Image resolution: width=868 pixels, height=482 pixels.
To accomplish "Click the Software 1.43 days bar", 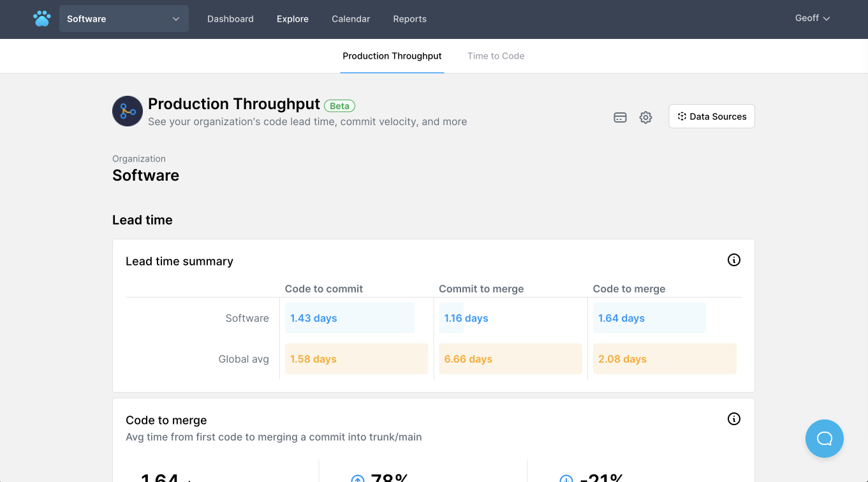I will point(349,318).
